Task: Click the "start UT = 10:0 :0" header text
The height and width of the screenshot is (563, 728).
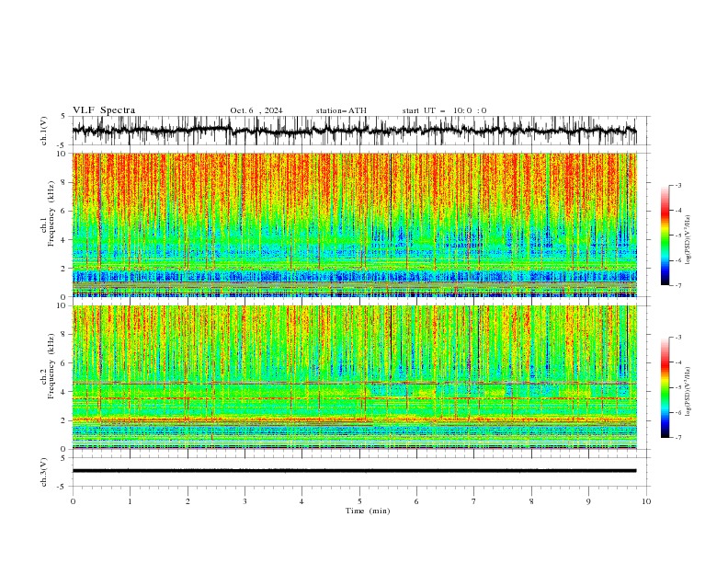Action: click(444, 110)
